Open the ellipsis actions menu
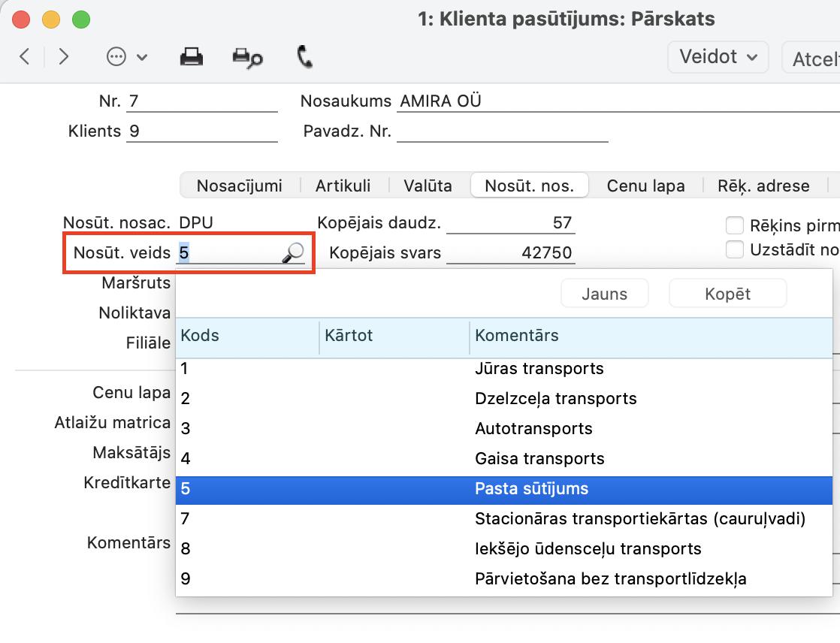The height and width of the screenshot is (643, 840). pyautogui.click(x=126, y=57)
